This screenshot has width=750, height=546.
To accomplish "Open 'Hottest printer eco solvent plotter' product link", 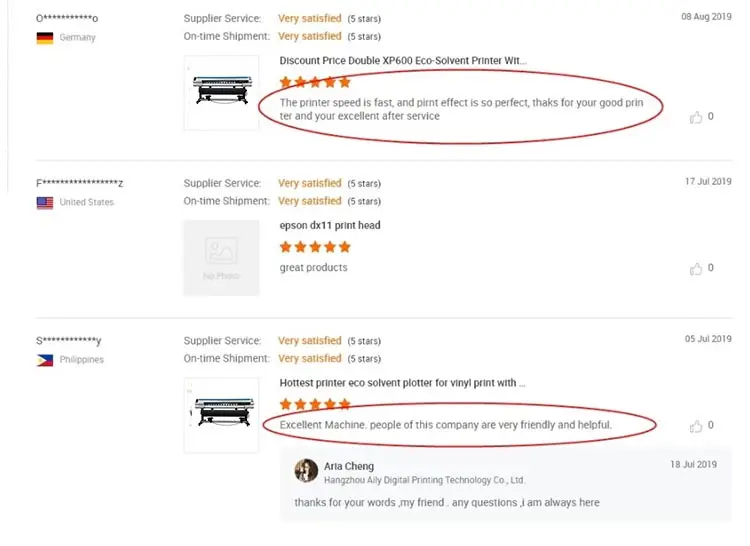I will 402,383.
